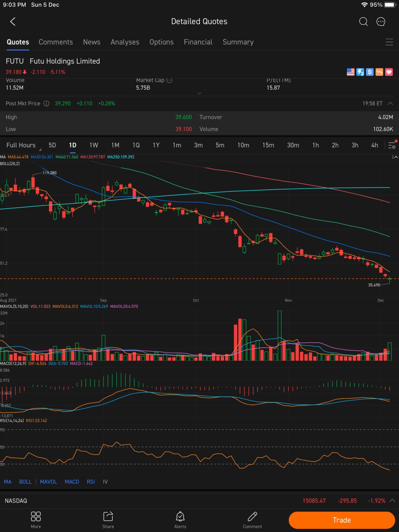Open Post Mkt Price info icon

pos(46,104)
